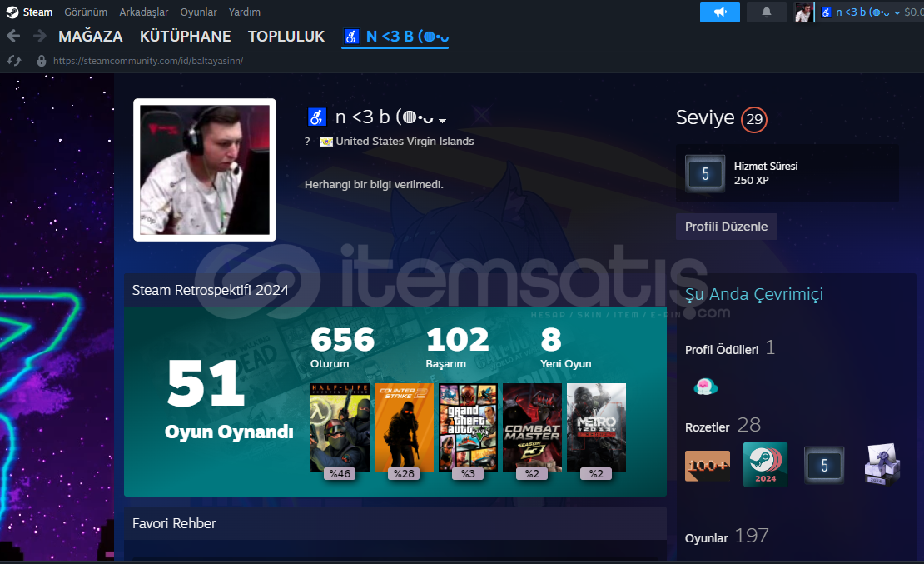Switch to the KÜTÜPHANE tab
924x564 pixels.
(185, 37)
